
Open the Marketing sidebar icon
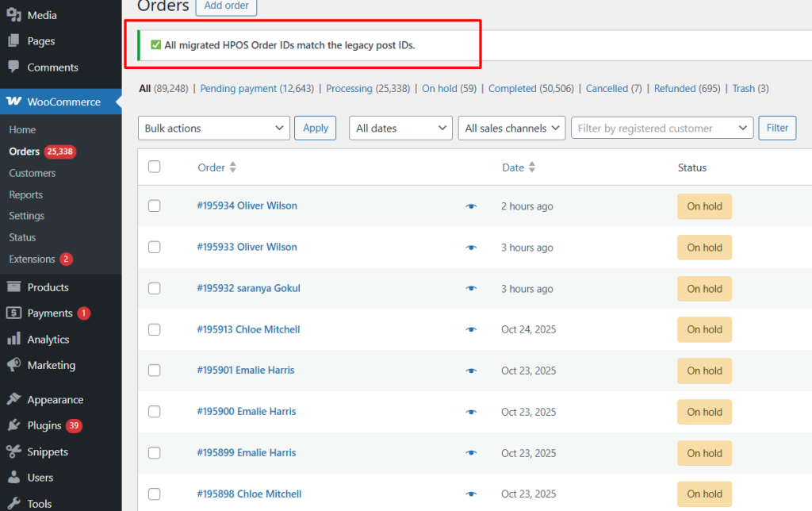click(14, 365)
